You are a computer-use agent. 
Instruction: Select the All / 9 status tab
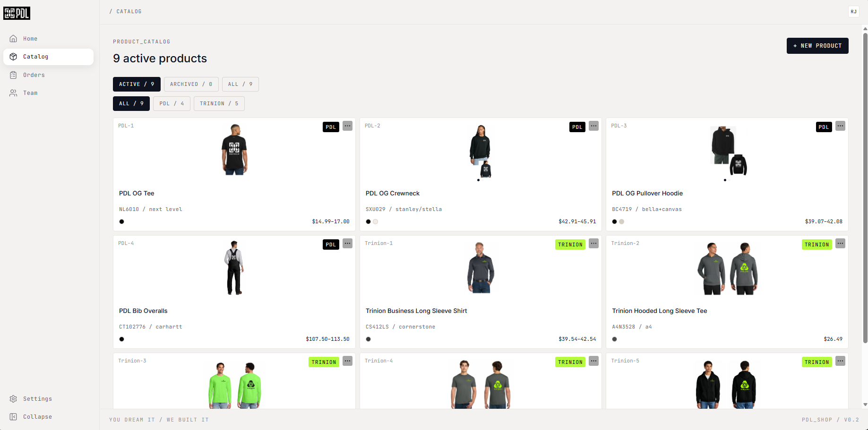pyautogui.click(x=240, y=84)
